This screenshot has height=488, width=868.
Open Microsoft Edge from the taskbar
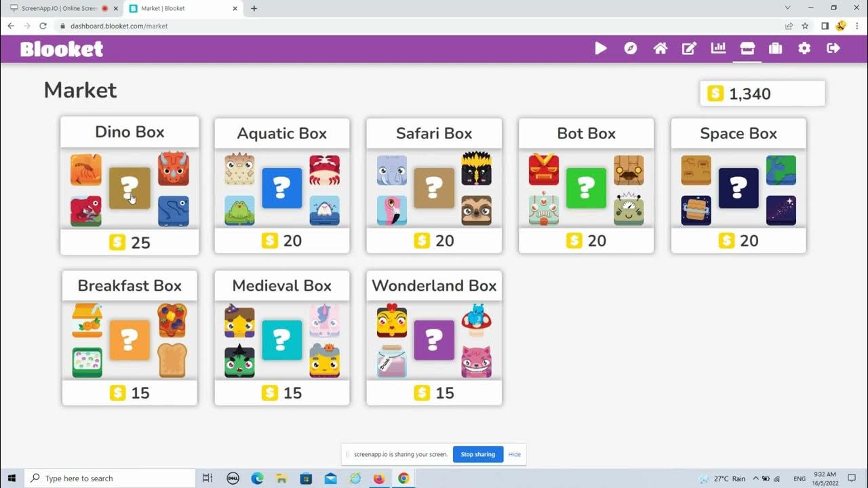pos(257,478)
